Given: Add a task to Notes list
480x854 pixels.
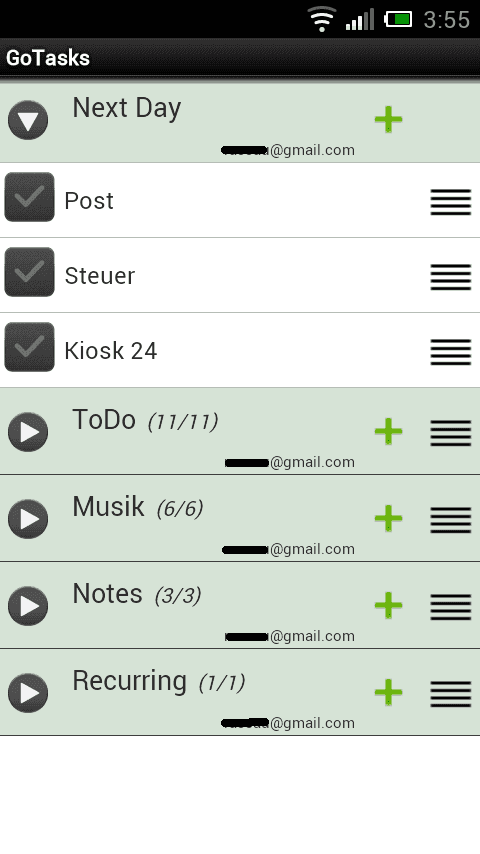Looking at the screenshot, I should click(388, 605).
